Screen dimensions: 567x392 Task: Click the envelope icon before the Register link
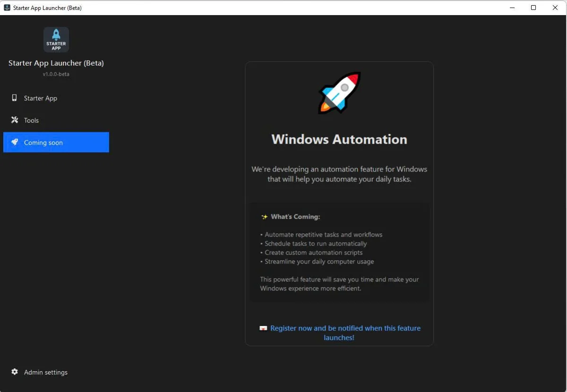point(263,328)
